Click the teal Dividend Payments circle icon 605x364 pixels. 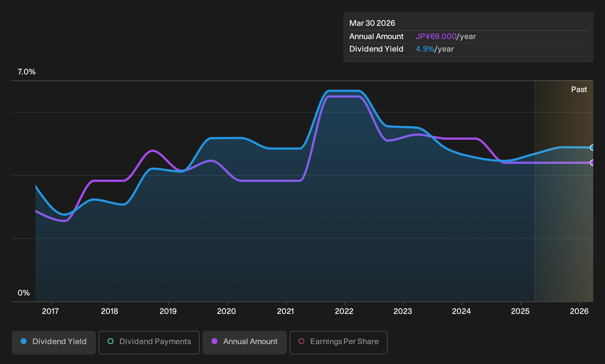click(x=111, y=342)
